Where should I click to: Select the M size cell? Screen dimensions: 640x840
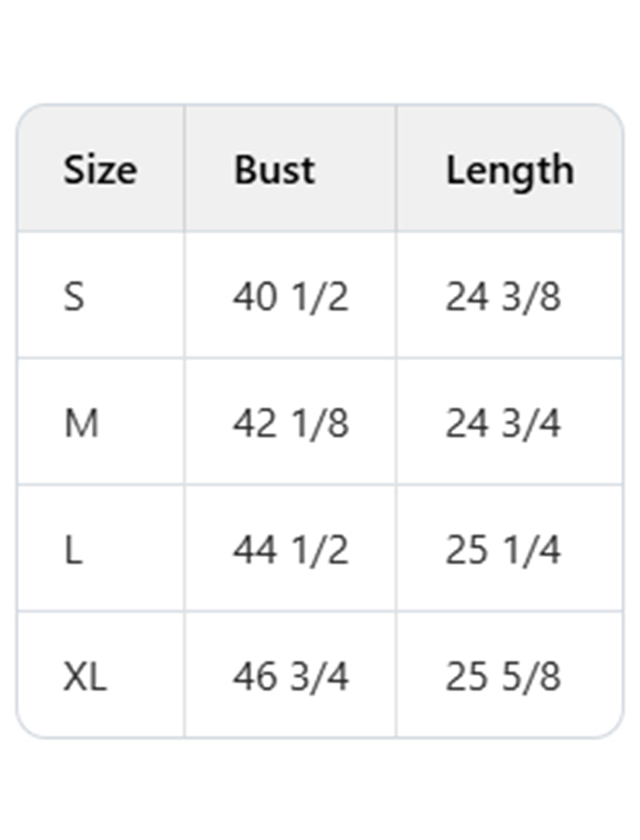click(81, 423)
